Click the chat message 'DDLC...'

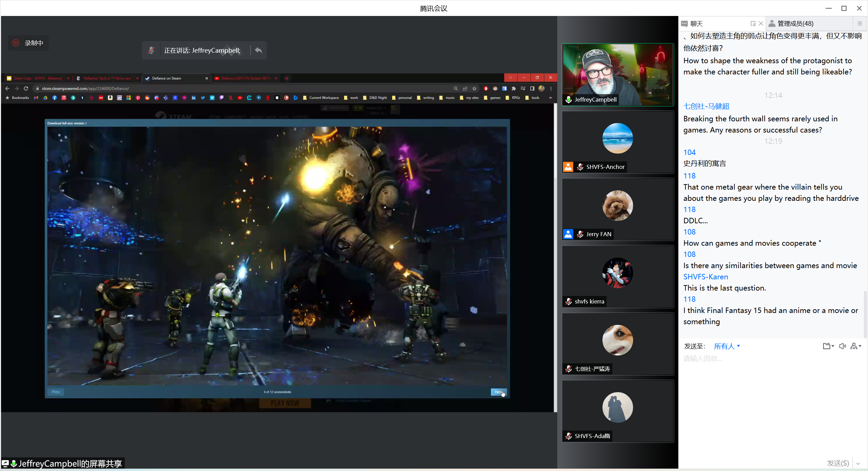pyautogui.click(x=695, y=221)
